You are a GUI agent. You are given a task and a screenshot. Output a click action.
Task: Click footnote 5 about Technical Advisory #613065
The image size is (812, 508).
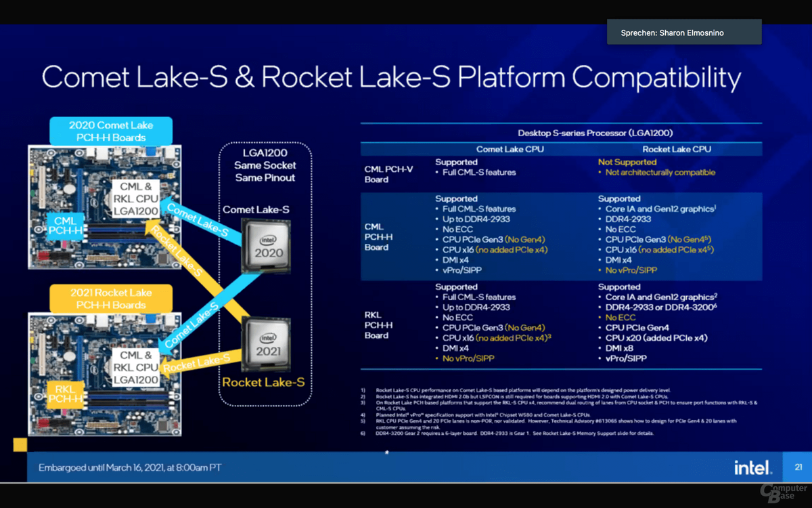[x=555, y=423]
